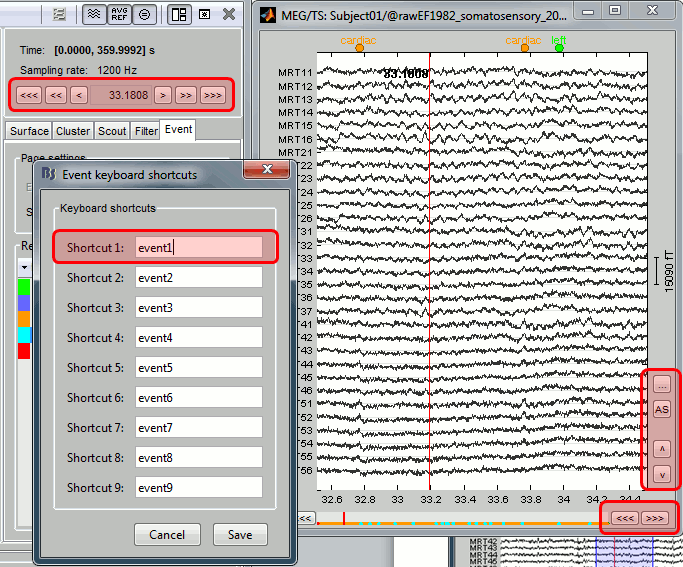Click the waveform filter icon in toolbar
This screenshot has width=683, height=567.
(93, 14)
